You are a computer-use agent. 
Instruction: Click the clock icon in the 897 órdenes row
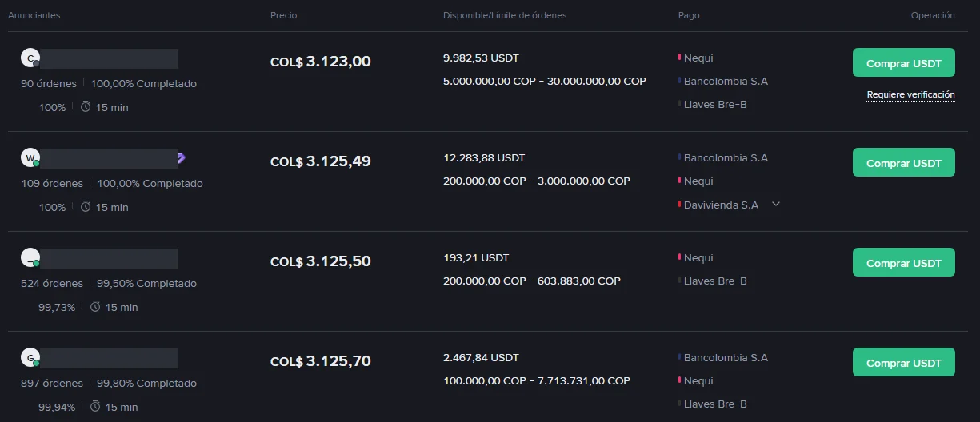click(95, 406)
